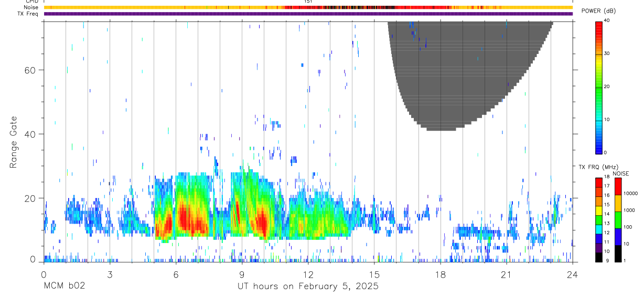Click the 'NOISE' legend title

coord(621,173)
